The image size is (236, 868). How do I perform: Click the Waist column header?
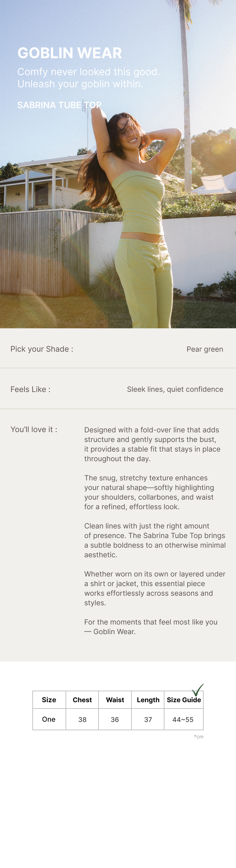coord(115,700)
